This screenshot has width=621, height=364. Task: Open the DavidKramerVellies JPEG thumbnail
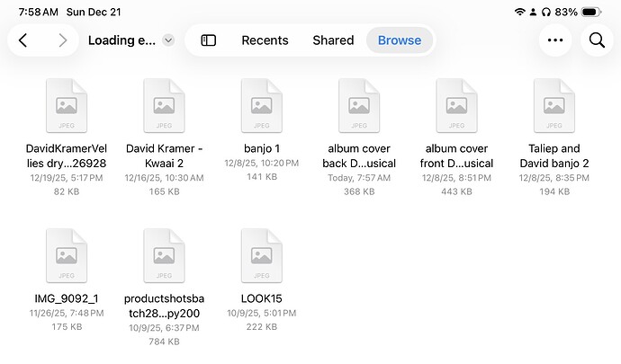pos(67,106)
